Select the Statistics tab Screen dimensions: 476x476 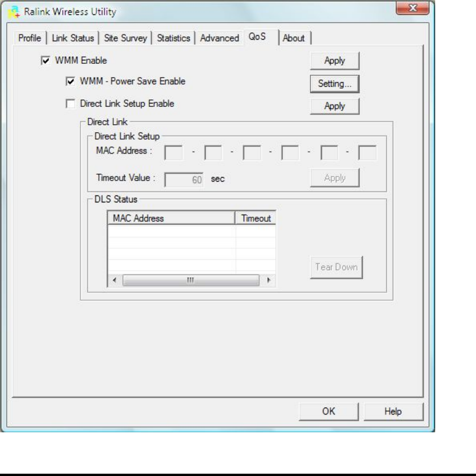tap(174, 39)
